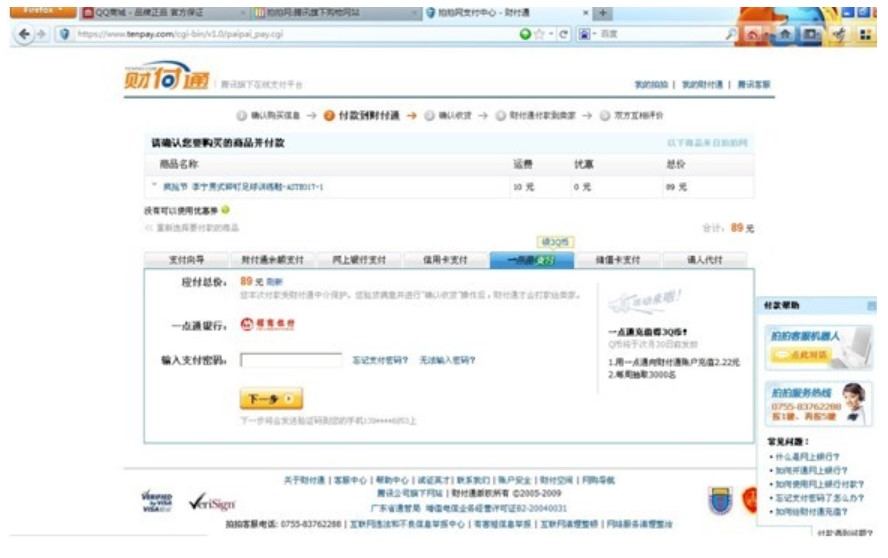Open the search engine selector dropdown
This screenshot has height=558, width=888.
[587, 34]
